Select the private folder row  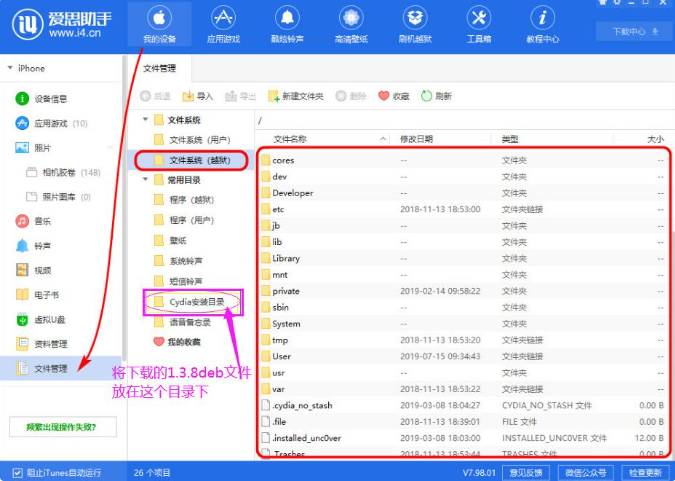463,291
